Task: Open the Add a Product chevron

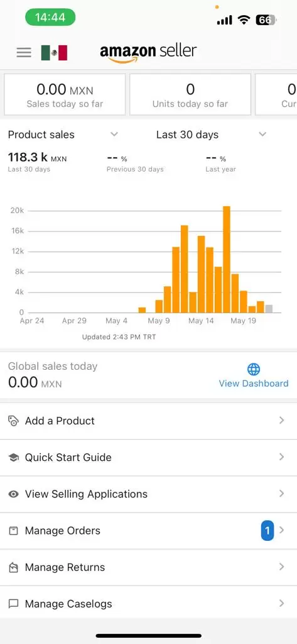Action: [x=281, y=420]
